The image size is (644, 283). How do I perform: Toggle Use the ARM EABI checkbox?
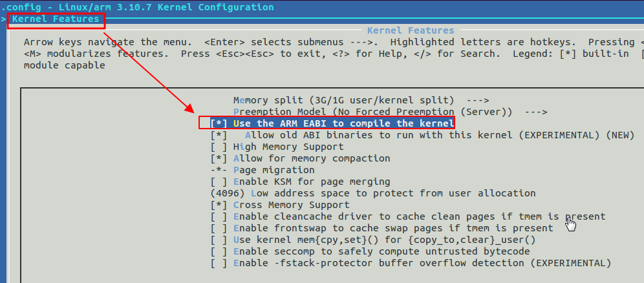click(332, 123)
